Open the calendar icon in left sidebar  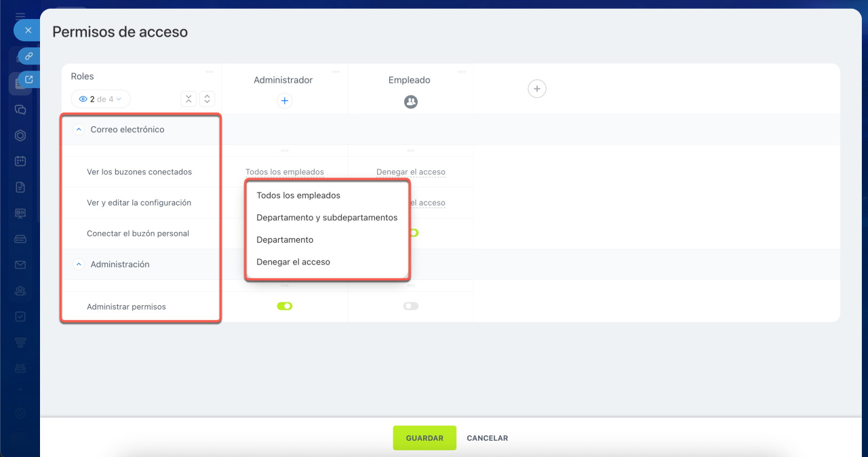click(x=20, y=161)
